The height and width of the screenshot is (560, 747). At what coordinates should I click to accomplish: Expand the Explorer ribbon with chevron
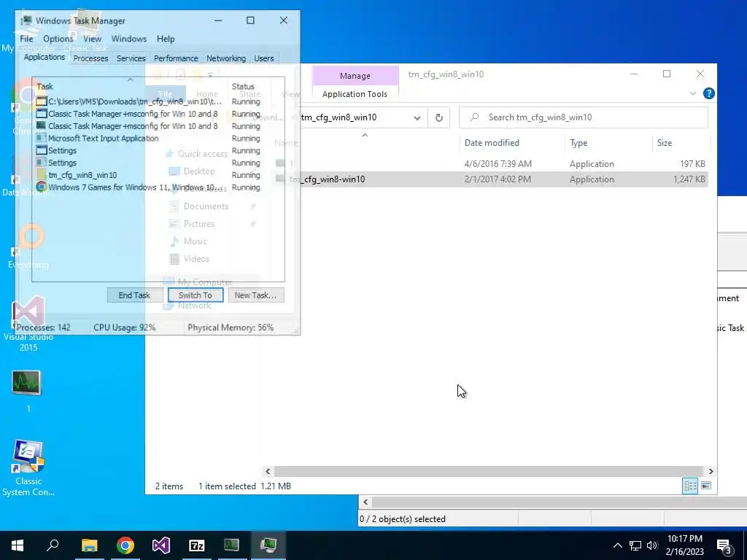pyautogui.click(x=693, y=94)
